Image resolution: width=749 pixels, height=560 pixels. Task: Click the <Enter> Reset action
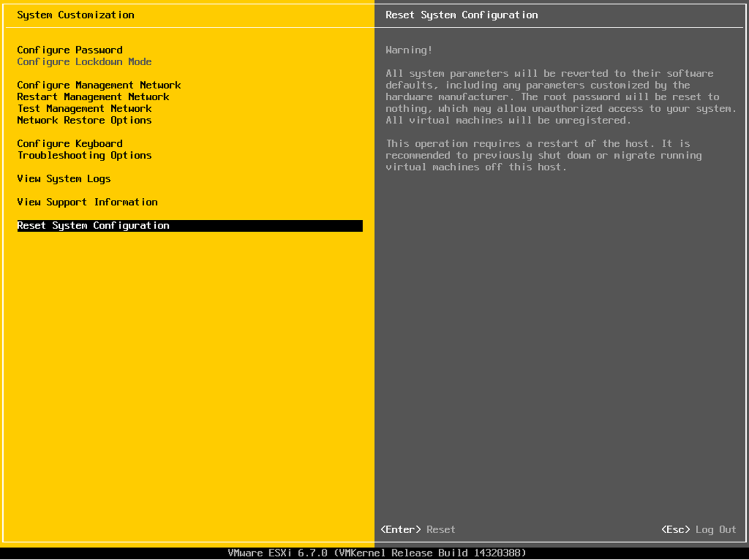click(x=418, y=529)
